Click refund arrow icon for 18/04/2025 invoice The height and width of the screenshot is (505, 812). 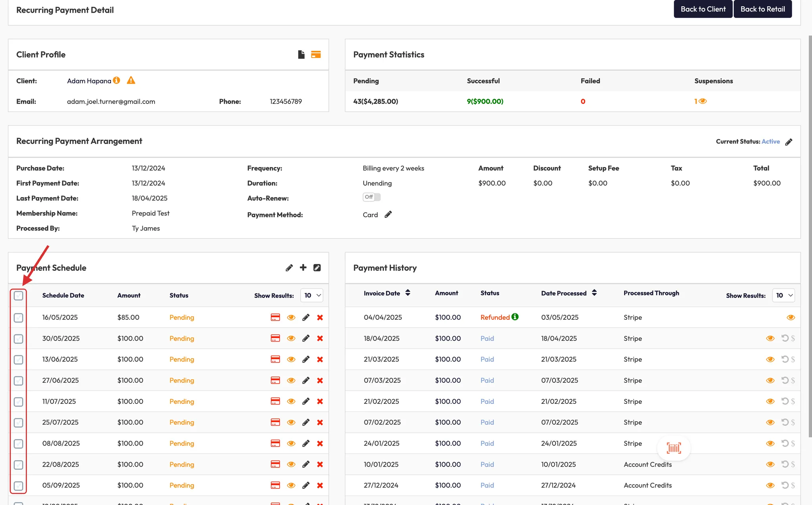[x=785, y=338]
